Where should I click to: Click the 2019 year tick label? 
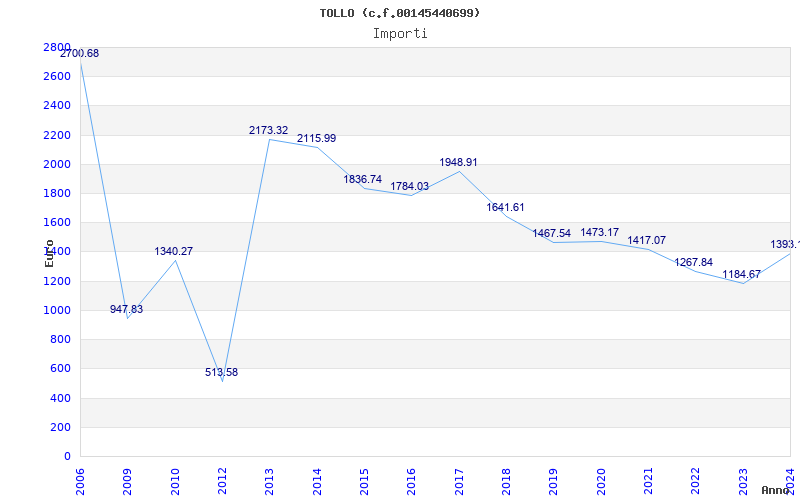554,482
